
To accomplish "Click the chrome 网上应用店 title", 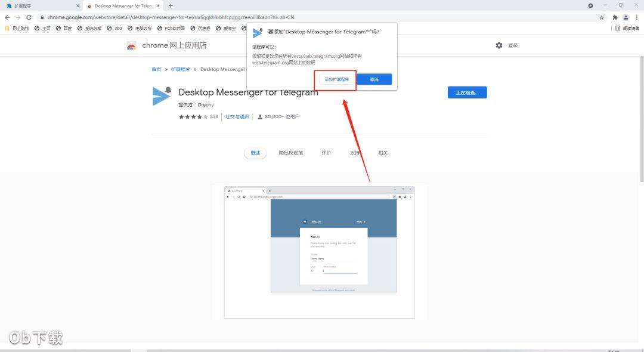I will coord(174,45).
